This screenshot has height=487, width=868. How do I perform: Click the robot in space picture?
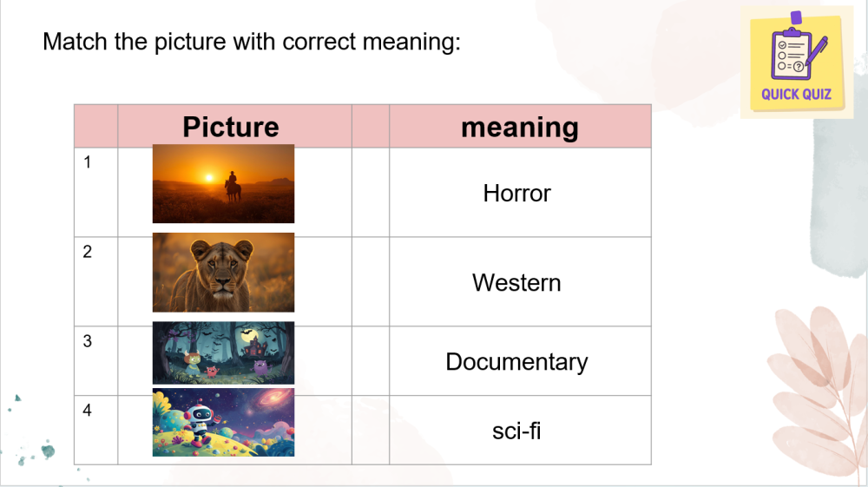tap(223, 422)
